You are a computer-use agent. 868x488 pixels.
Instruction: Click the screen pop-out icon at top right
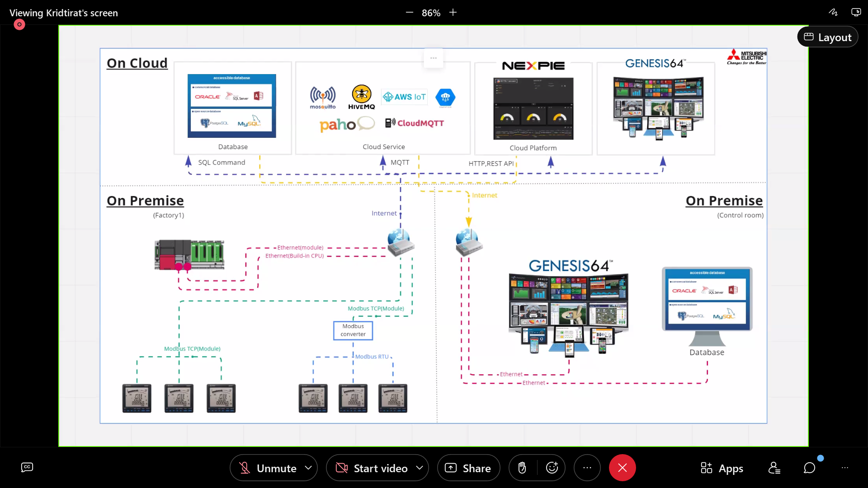click(x=856, y=13)
